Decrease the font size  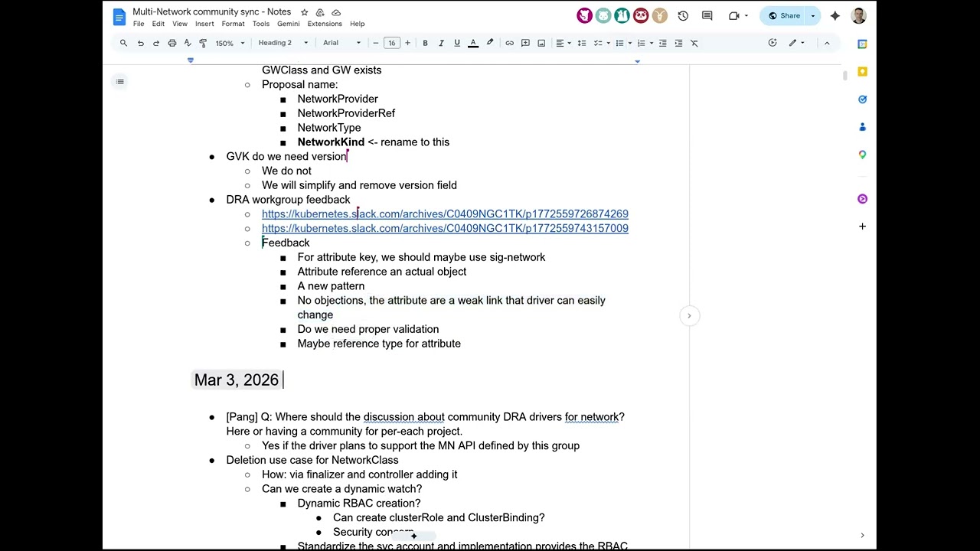[375, 43]
